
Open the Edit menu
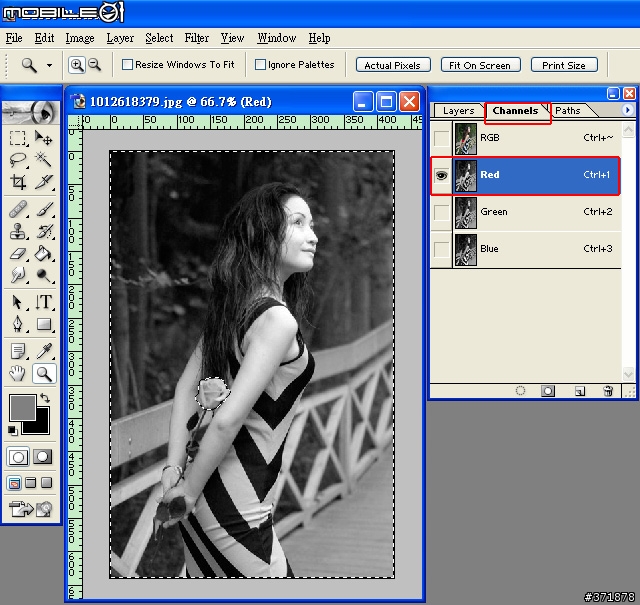click(44, 38)
